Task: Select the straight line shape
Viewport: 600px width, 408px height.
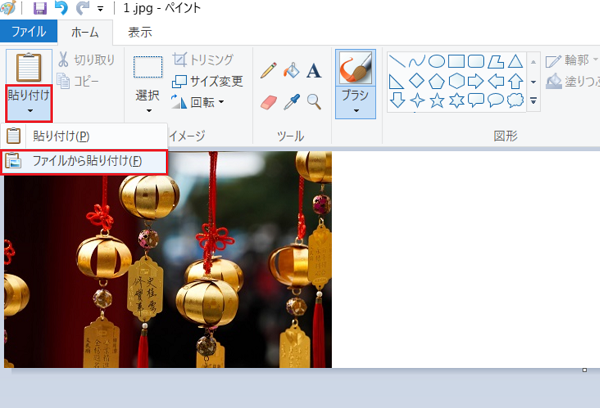Action: (396, 61)
